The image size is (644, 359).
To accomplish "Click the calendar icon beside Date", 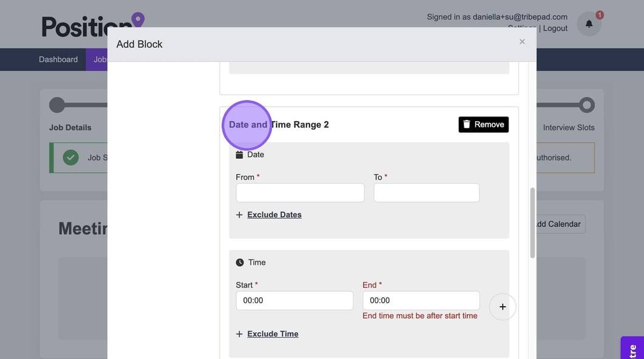I will coord(239,155).
